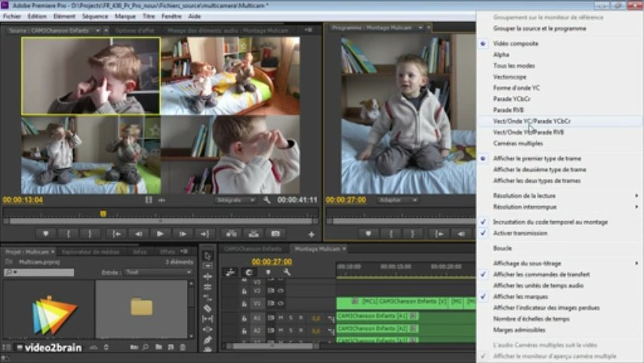644x363 pixels.
Task: Solo track A2
Action: [x=291, y=330]
